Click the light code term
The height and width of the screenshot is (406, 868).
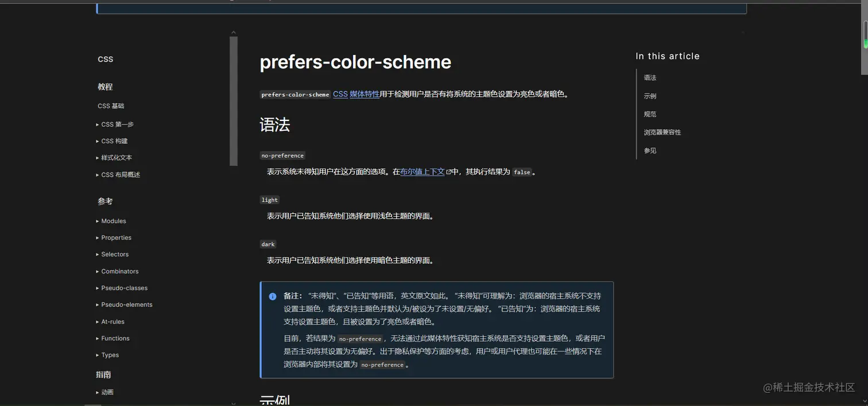270,200
